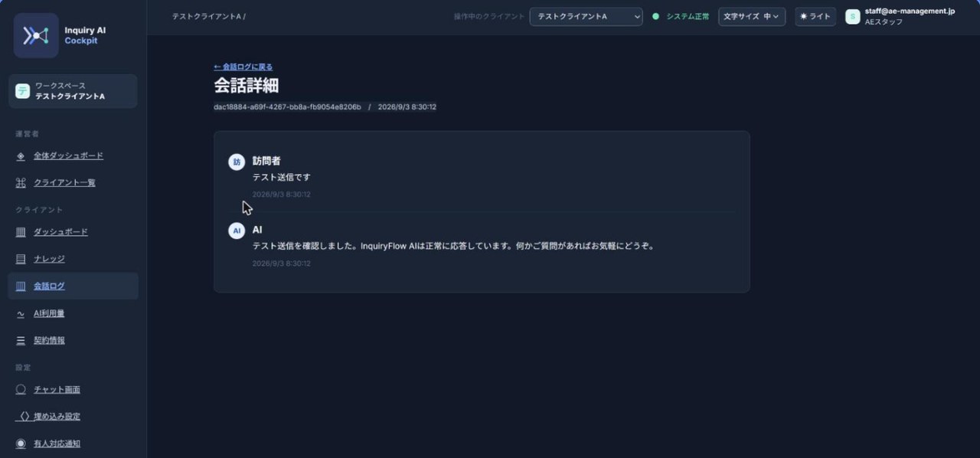Image resolution: width=980 pixels, height=458 pixels.
Task: Go to チャット画面 settings item
Action: (57, 390)
